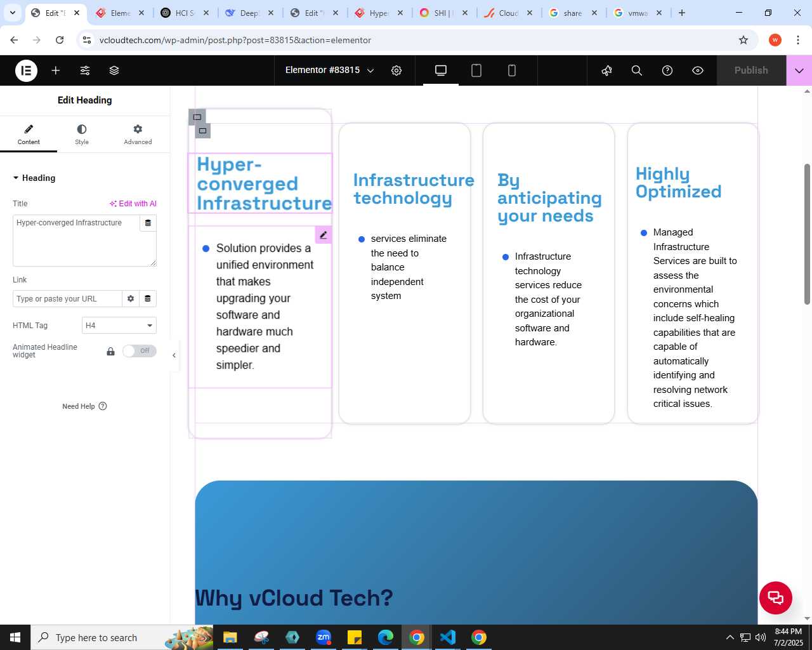This screenshot has width=812, height=650.
Task: Select the outer container handle icon
Action: pyautogui.click(x=197, y=117)
